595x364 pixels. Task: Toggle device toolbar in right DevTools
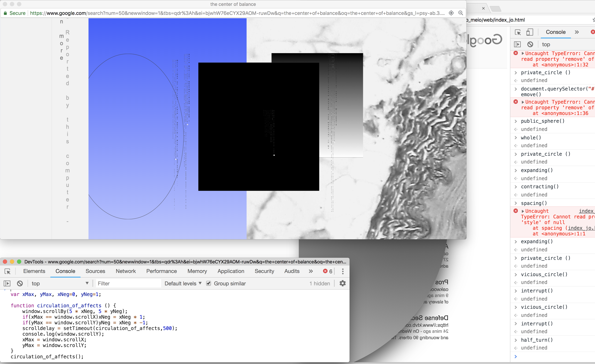click(x=529, y=32)
